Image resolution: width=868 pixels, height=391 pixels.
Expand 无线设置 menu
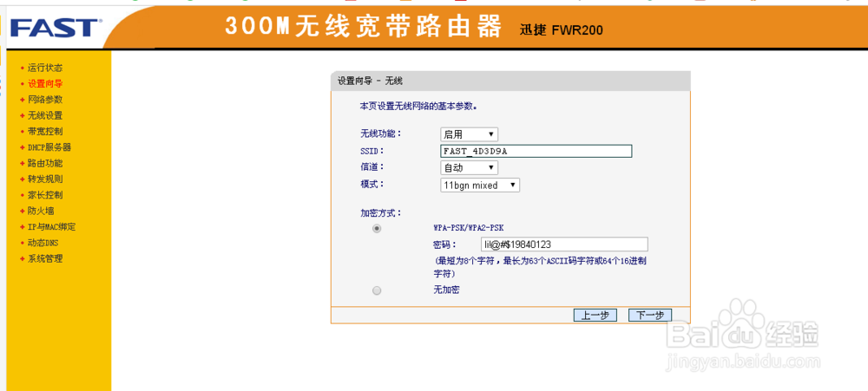click(x=45, y=115)
